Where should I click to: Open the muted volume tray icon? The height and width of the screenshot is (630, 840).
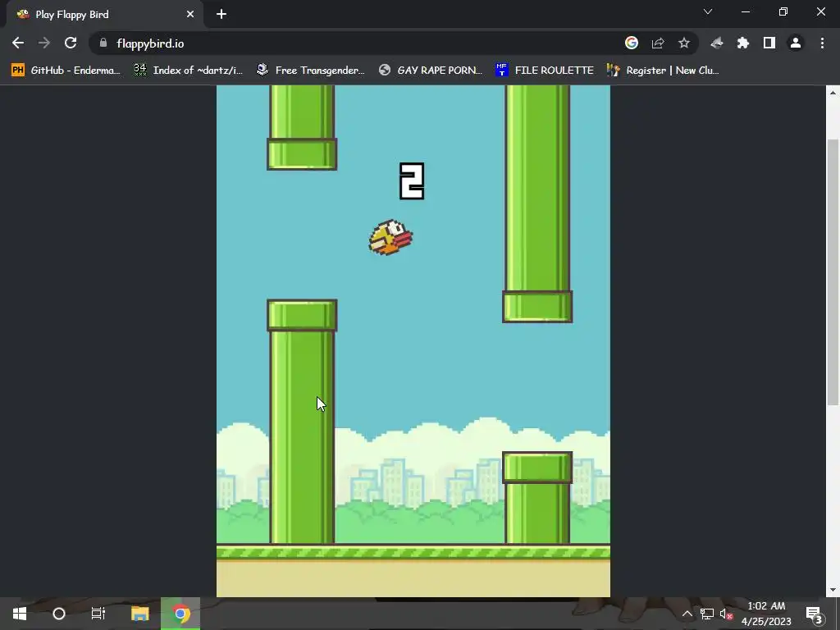(726, 614)
